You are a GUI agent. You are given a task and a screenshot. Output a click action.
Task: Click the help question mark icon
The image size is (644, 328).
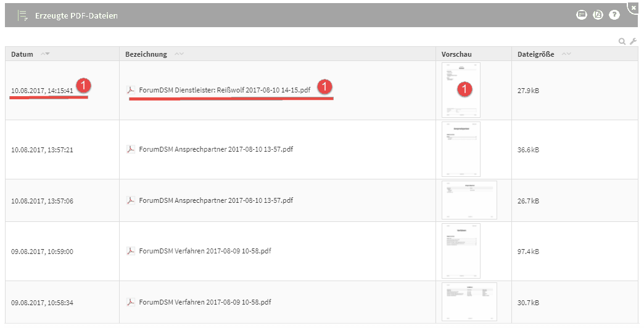(x=614, y=15)
